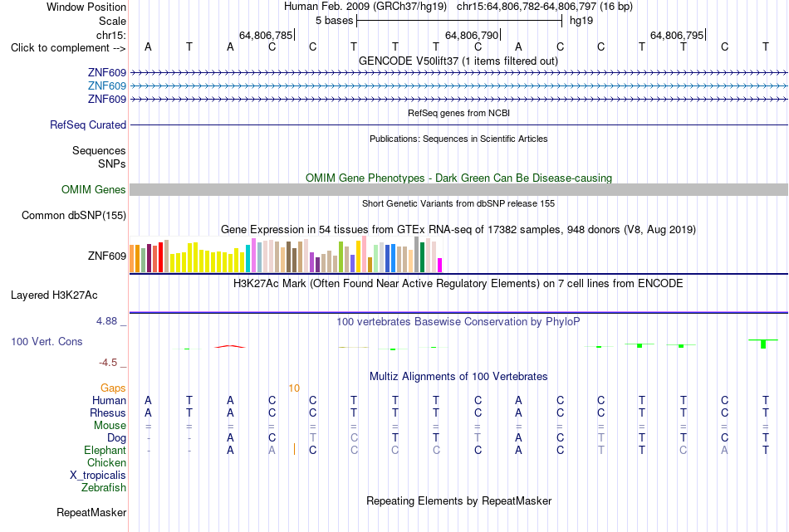Click 'Repeating Elements by RepeatMasker' title
This screenshot has height=532, width=789.
click(x=458, y=500)
